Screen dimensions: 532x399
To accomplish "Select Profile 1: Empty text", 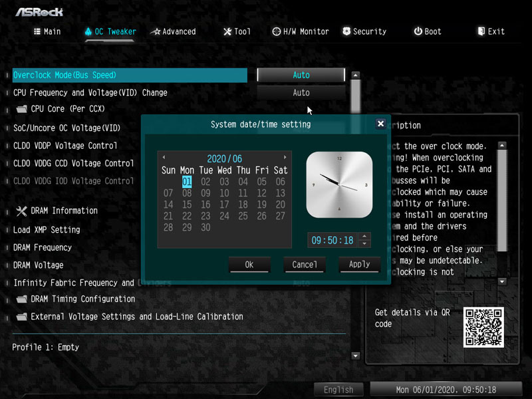I will (x=45, y=347).
